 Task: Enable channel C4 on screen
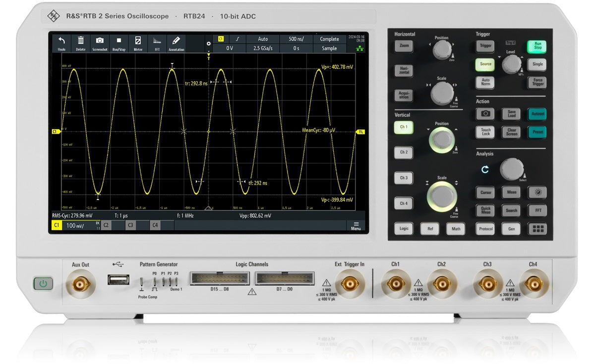tap(155, 225)
